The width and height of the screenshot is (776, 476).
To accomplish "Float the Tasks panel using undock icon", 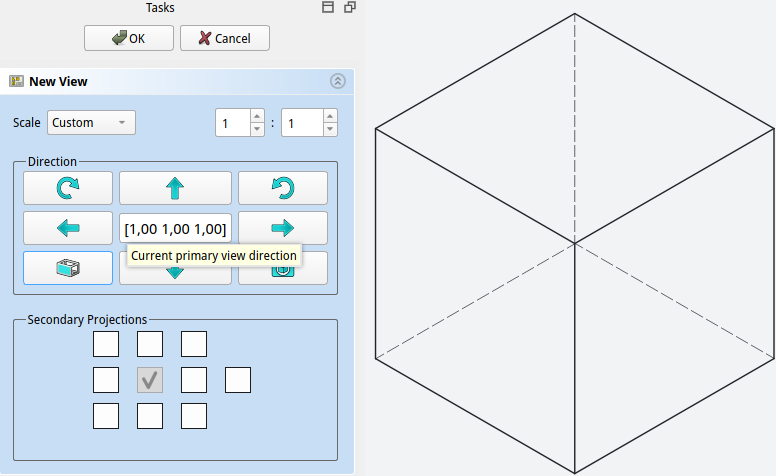I will (x=349, y=7).
